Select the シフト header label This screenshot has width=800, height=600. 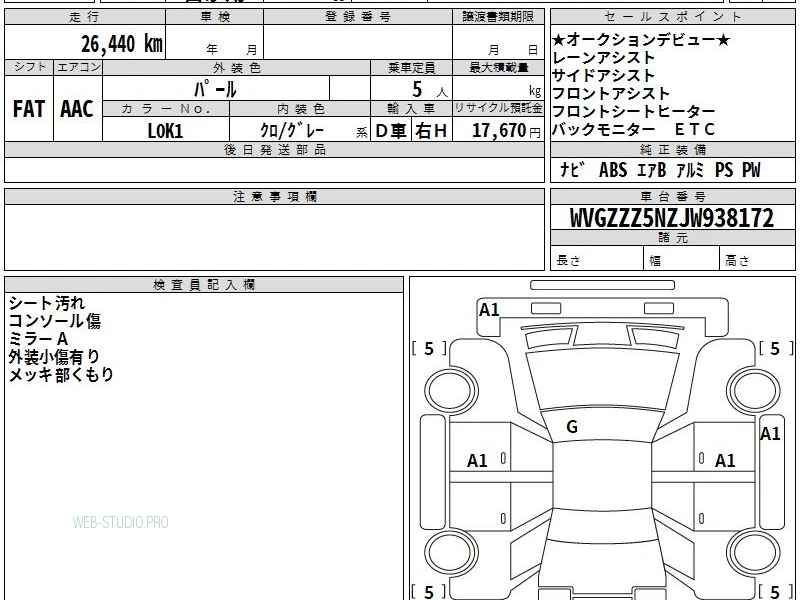[29, 67]
